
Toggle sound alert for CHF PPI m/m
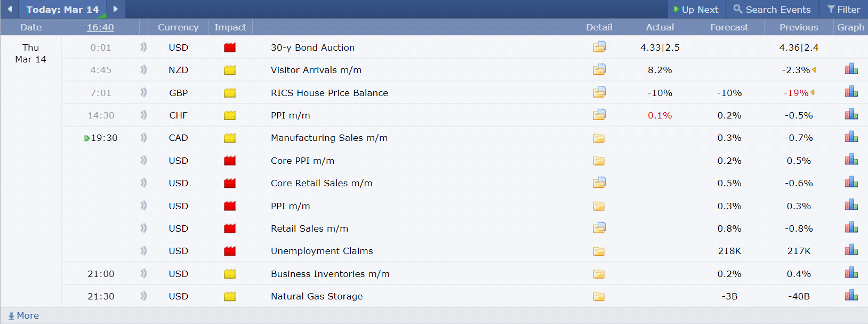[143, 115]
